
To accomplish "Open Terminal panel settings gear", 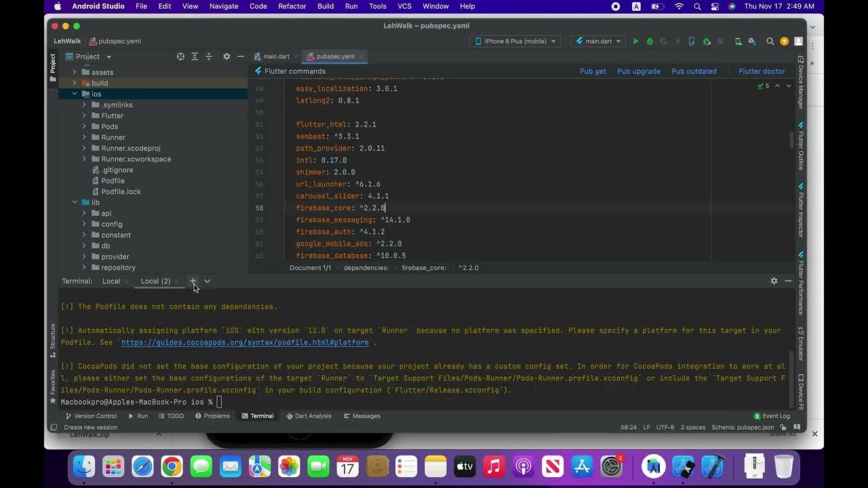I will click(x=774, y=281).
